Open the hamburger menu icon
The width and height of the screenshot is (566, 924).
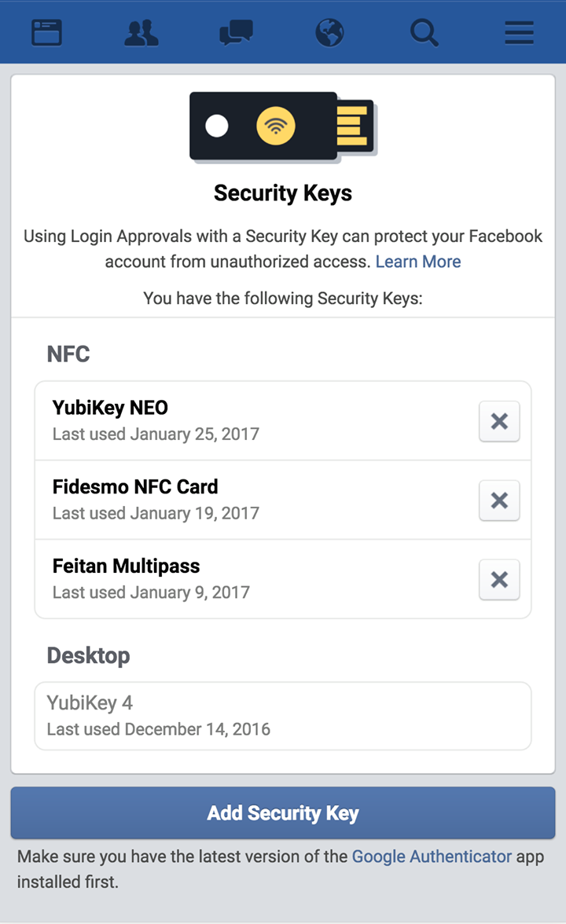coord(519,32)
